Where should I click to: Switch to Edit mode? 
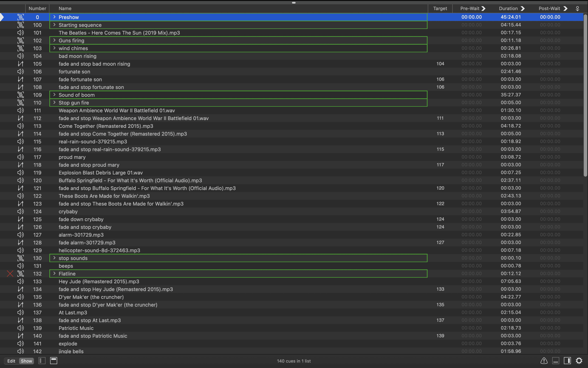[x=11, y=361]
